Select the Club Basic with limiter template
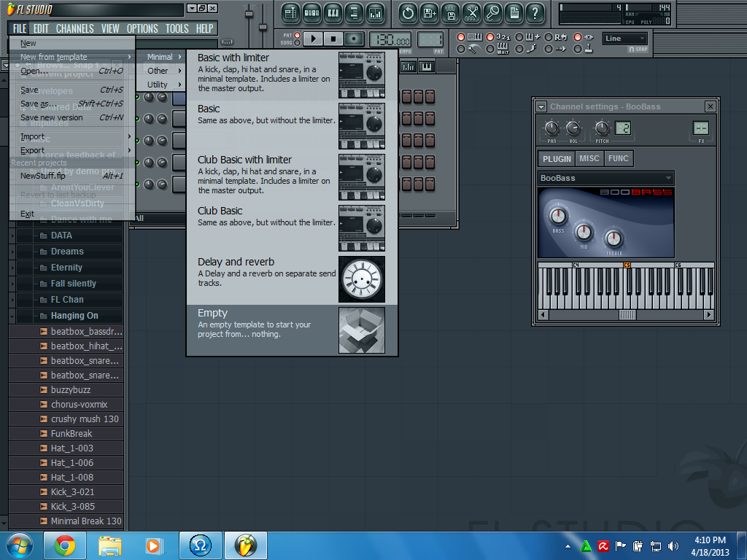747x560 pixels. click(x=292, y=176)
